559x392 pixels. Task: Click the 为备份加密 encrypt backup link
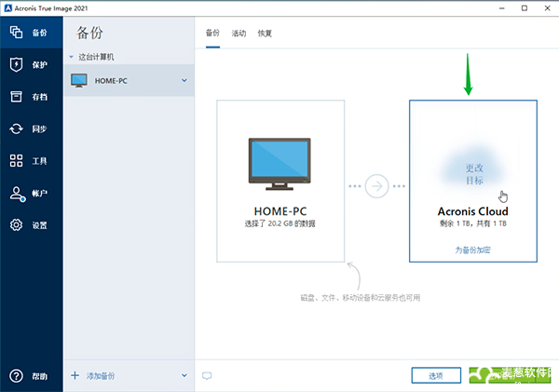(472, 250)
